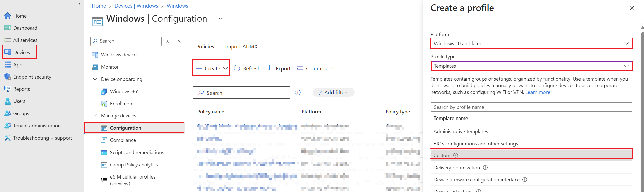The height and width of the screenshot is (192, 644).
Task: Open the Profile type dropdown
Action: click(x=531, y=66)
